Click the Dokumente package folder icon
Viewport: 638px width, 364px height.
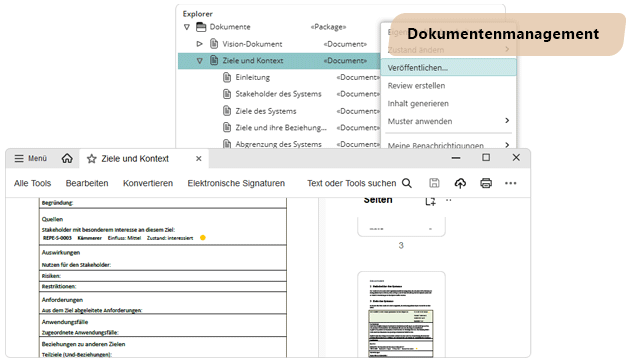pos(201,27)
